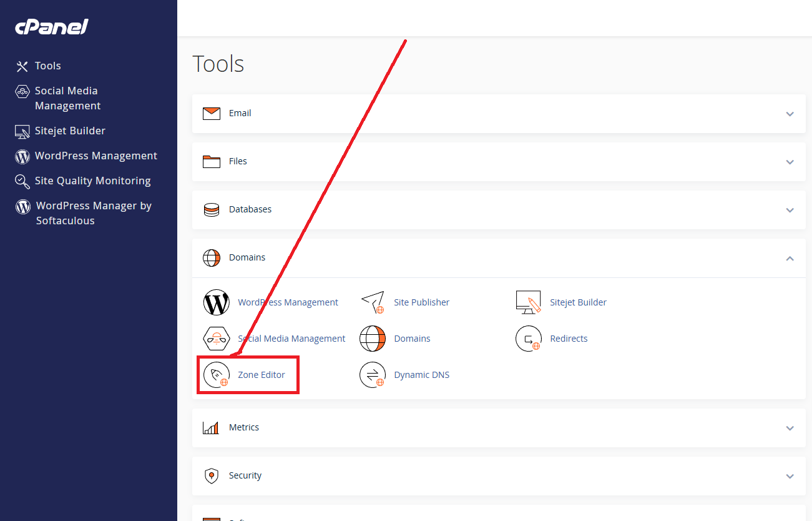Open Site Quality Monitoring in sidebar
This screenshot has width=812, height=521.
coord(93,181)
